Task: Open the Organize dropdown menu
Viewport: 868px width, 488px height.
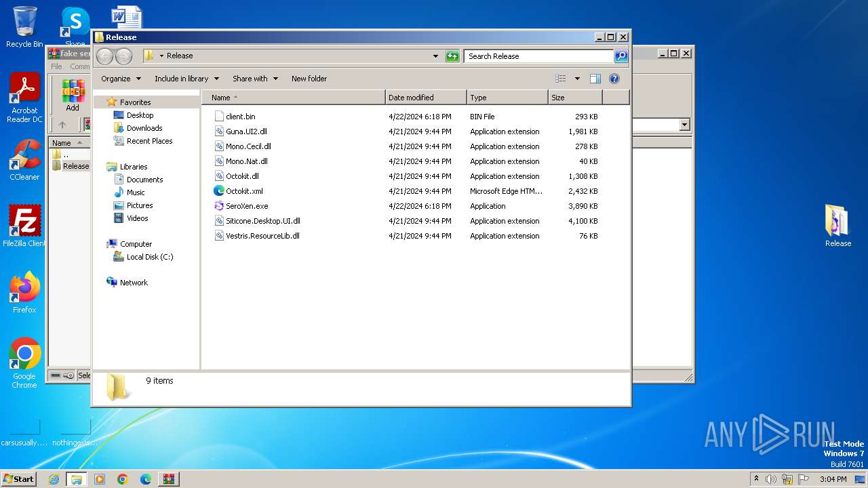Action: [121, 79]
